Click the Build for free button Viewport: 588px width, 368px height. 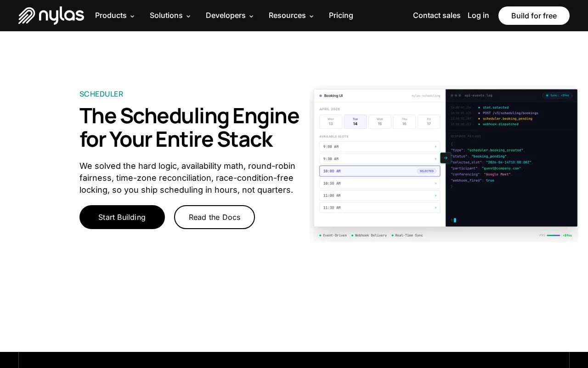[x=534, y=16]
